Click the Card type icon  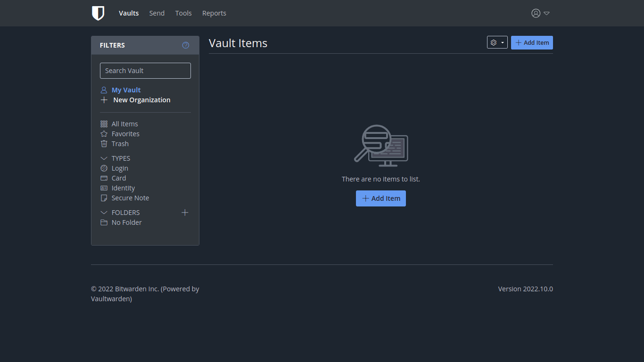[104, 178]
